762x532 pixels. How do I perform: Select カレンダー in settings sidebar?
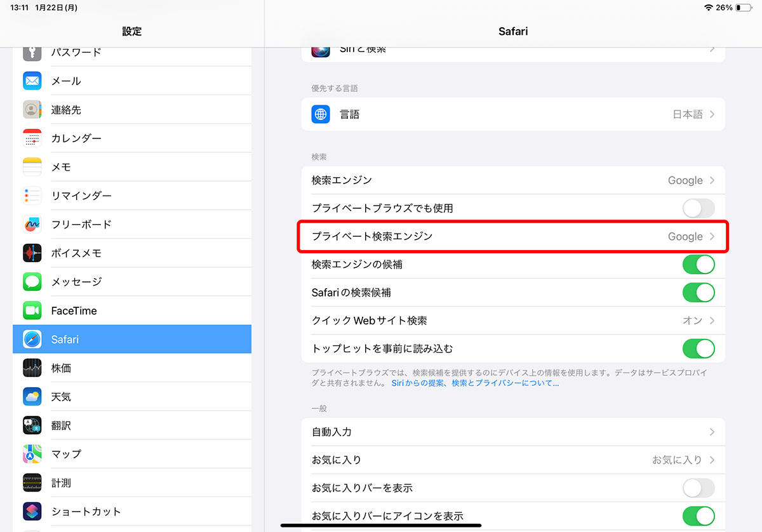coord(132,138)
